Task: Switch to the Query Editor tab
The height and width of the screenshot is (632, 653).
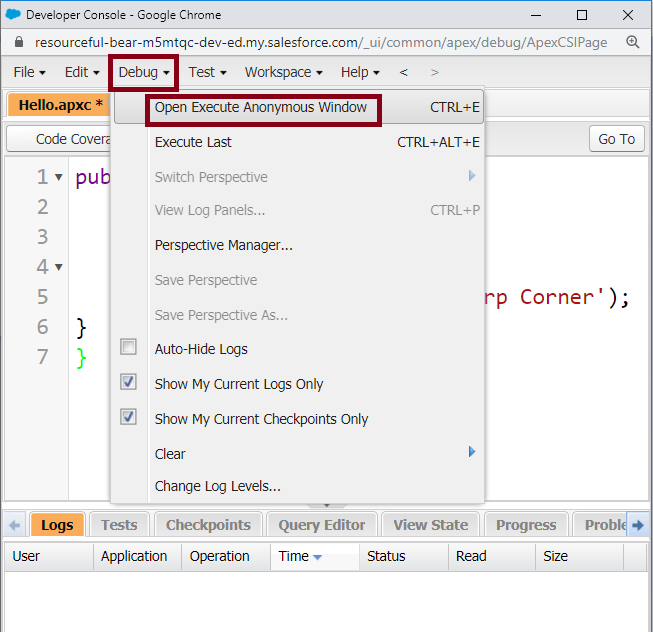Action: [322, 525]
